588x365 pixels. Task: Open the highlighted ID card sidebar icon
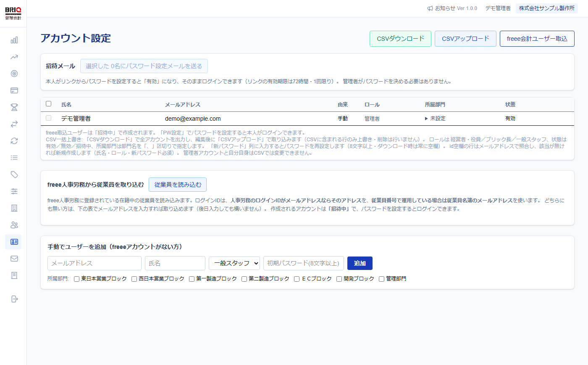coord(13,242)
